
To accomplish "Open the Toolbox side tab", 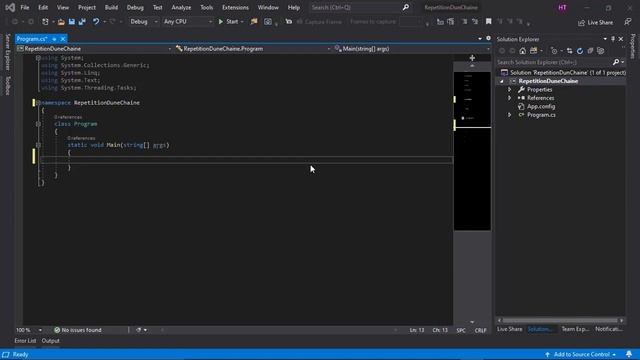I will tap(7, 86).
